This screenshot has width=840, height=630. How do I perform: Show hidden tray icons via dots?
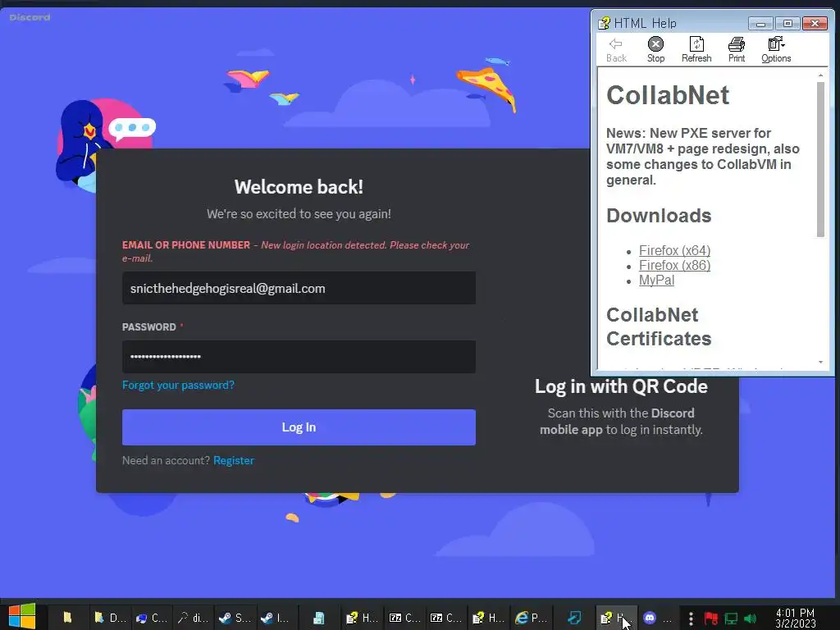coord(691,619)
